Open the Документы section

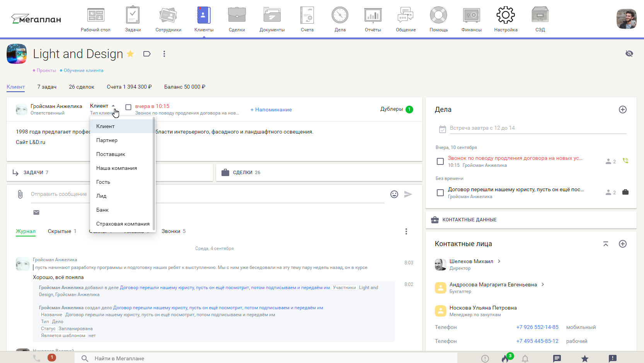[272, 19]
